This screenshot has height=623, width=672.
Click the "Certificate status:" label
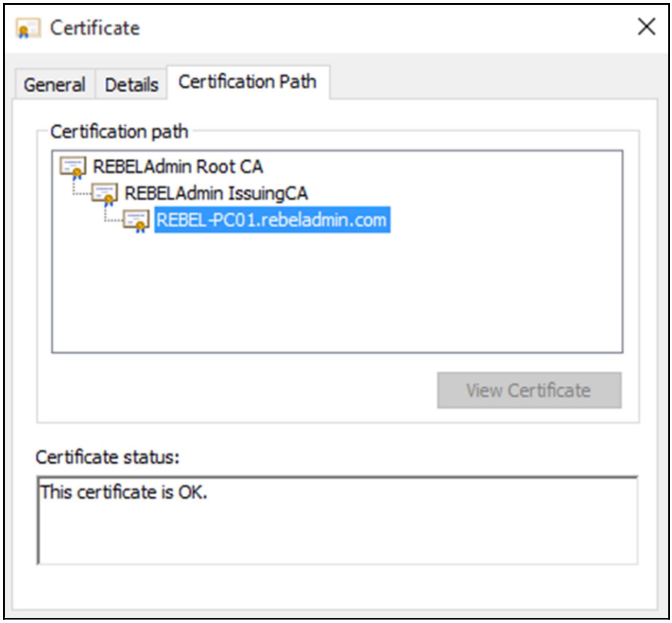point(107,457)
